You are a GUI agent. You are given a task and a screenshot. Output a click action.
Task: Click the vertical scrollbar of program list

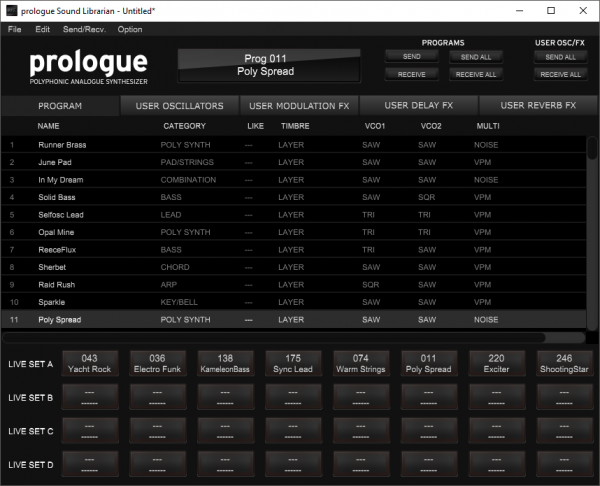pos(592,233)
